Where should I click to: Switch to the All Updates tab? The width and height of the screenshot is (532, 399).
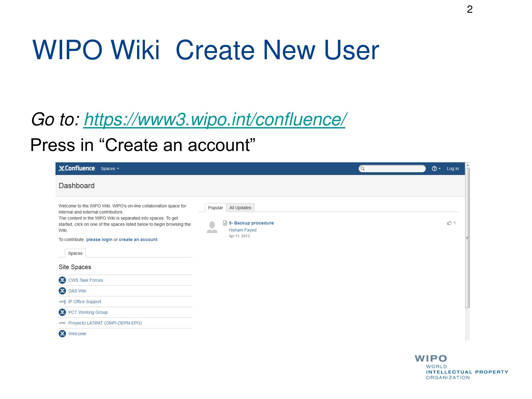coord(240,208)
